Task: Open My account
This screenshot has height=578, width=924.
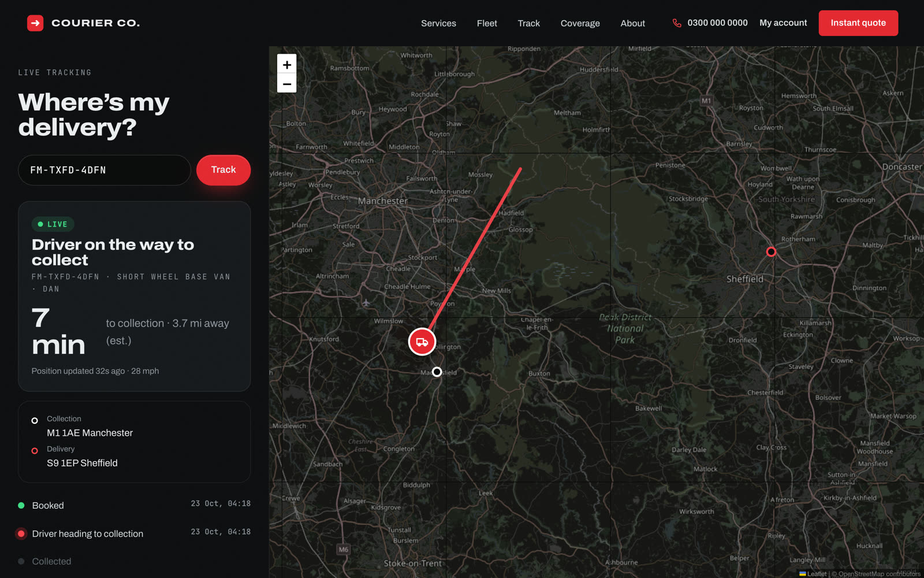Action: point(783,23)
